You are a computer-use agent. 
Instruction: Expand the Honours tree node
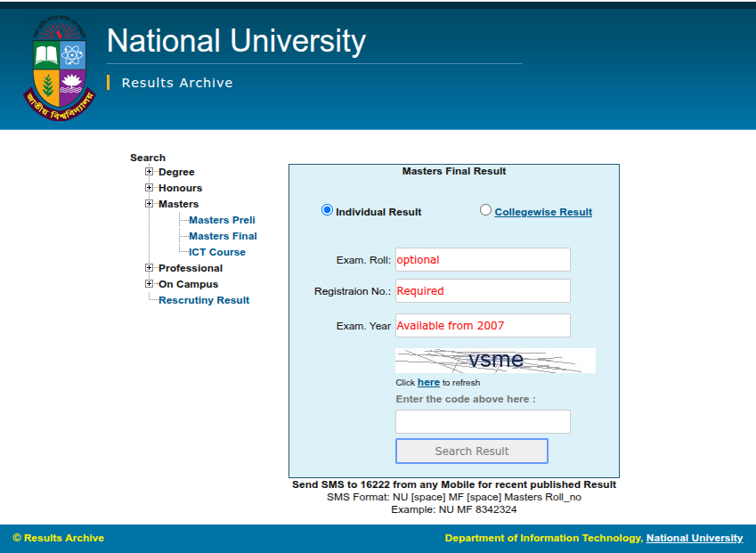point(149,188)
